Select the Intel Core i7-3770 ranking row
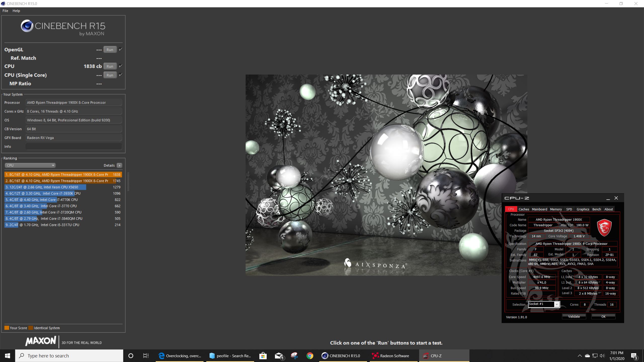 [63, 206]
